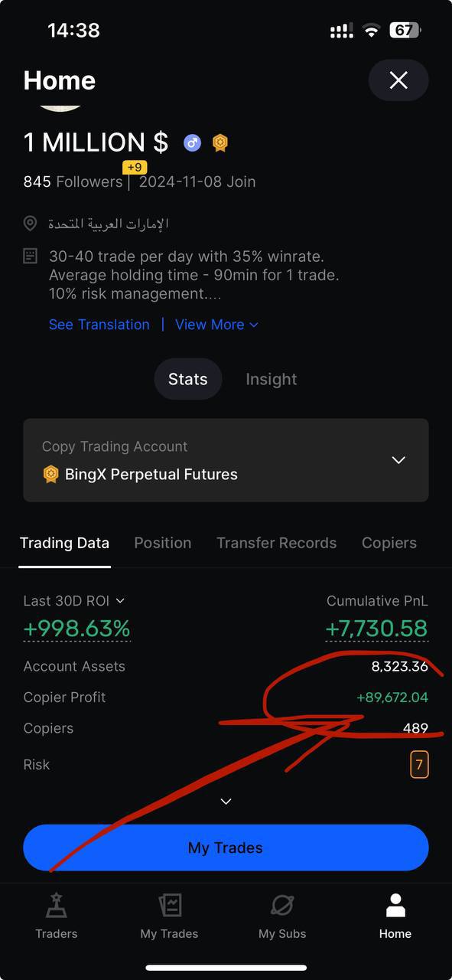This screenshot has height=980, width=452.
Task: Open the Copy Trading Account dropdown
Action: [226, 460]
